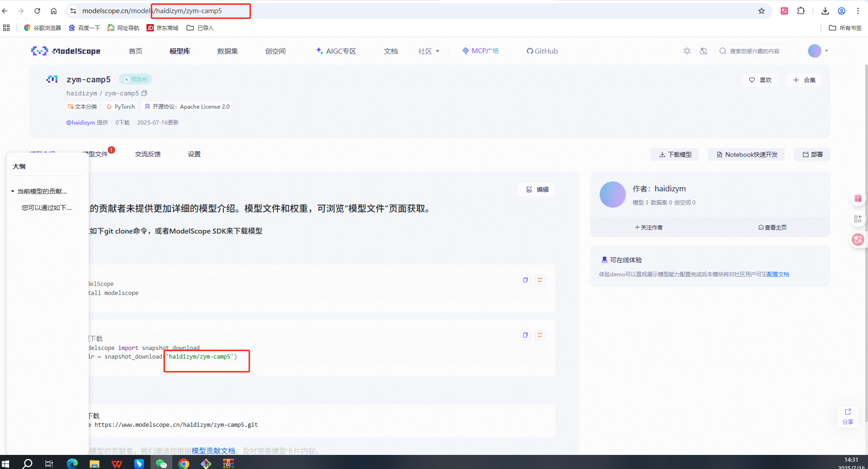Viewport: 868px width, 469px height.
Task: Open the browser home page icon
Action: pos(54,11)
